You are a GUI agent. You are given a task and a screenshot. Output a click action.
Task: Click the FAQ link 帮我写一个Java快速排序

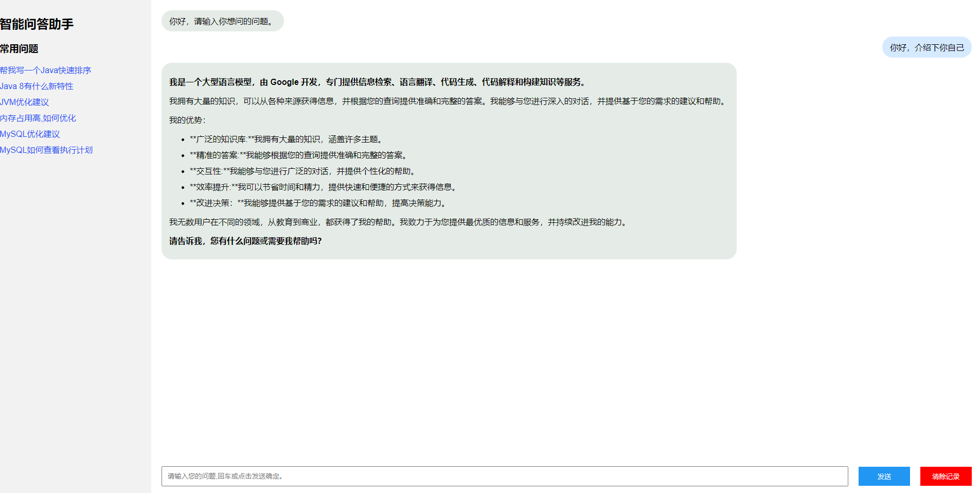point(45,70)
